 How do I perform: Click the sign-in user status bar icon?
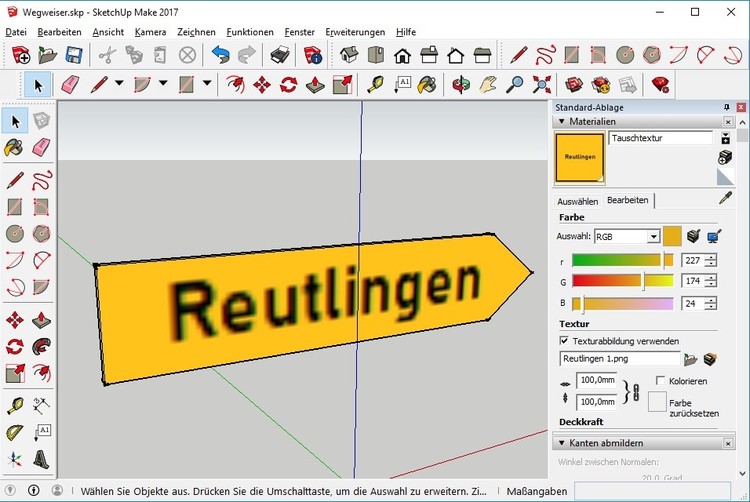pos(57,491)
